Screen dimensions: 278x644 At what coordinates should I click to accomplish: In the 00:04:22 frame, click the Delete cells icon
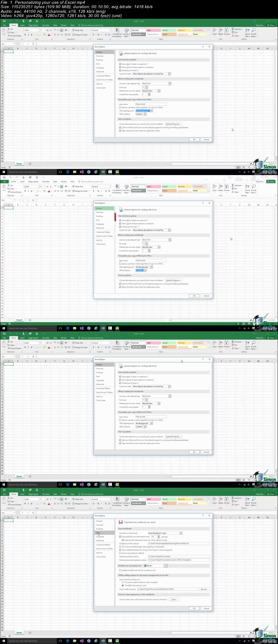(220, 186)
